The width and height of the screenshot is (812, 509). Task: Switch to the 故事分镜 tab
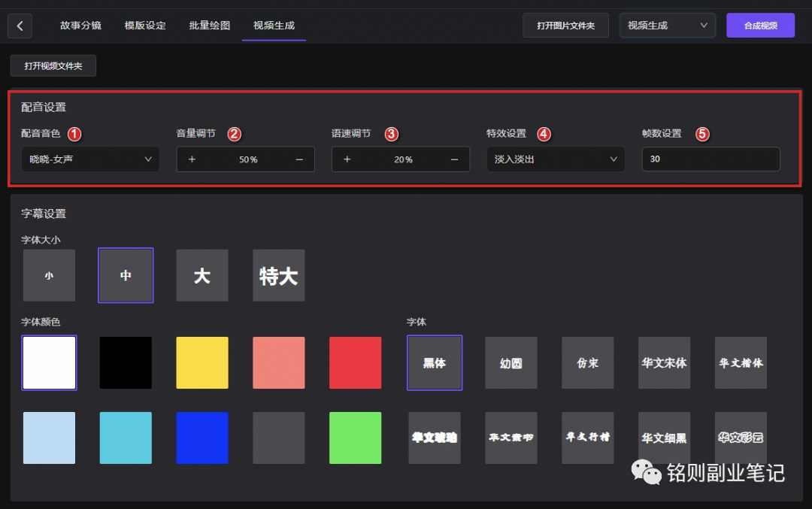81,24
